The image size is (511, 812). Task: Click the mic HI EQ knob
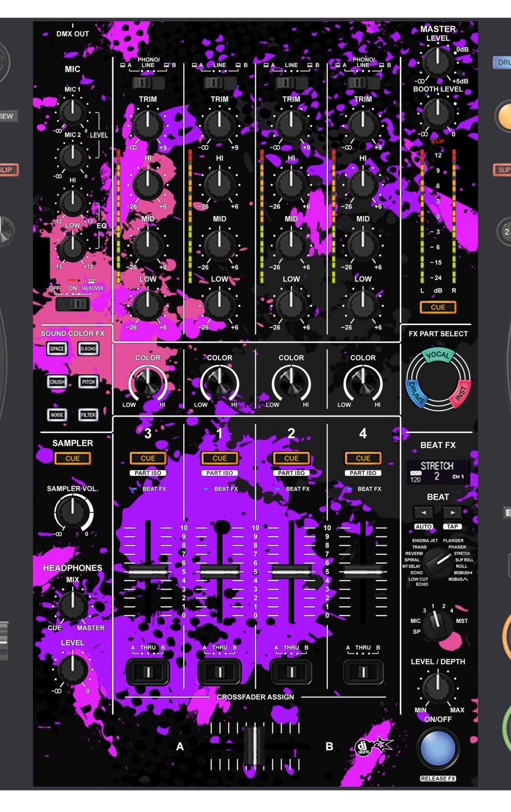point(73,203)
